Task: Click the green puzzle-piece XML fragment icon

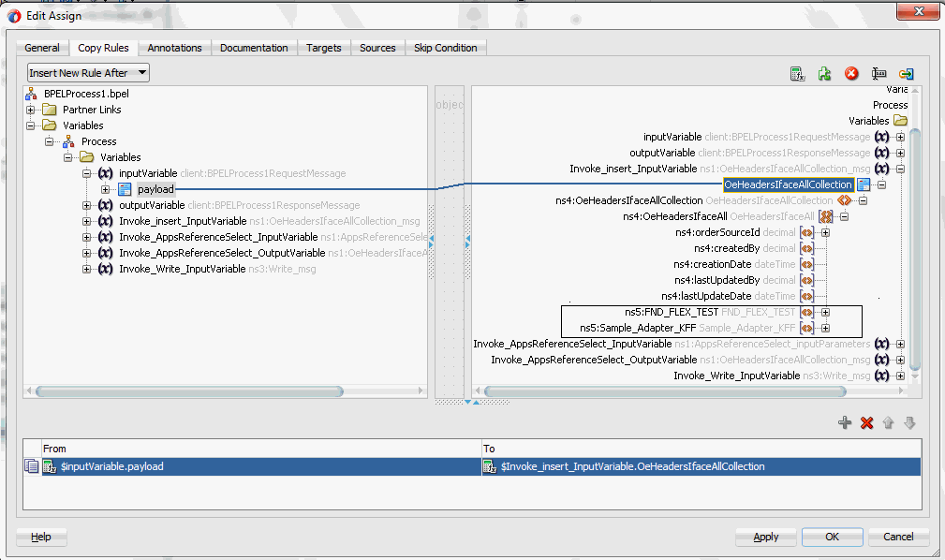Action: (x=824, y=74)
